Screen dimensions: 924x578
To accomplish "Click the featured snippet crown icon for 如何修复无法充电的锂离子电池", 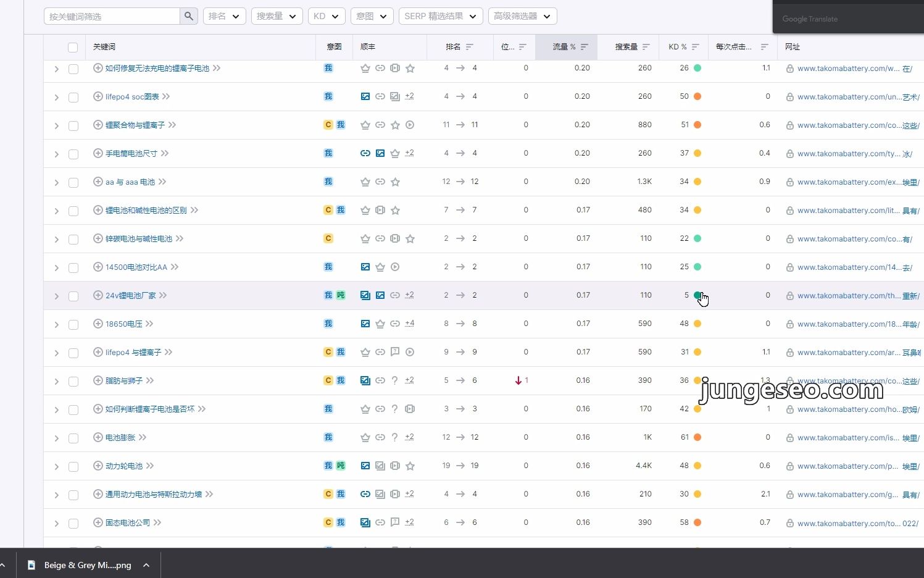I will [365, 68].
